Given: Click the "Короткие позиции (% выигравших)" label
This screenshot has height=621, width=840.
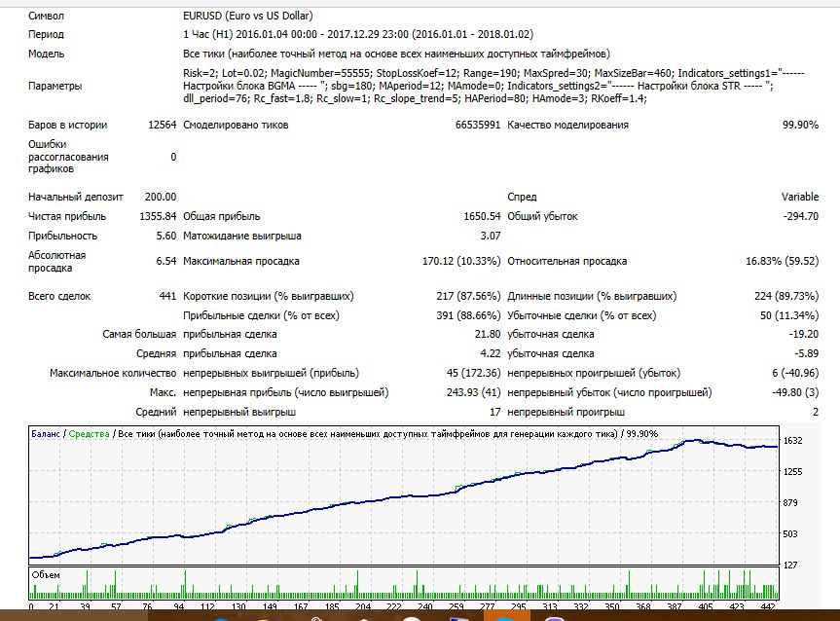Looking at the screenshot, I should coord(269,296).
